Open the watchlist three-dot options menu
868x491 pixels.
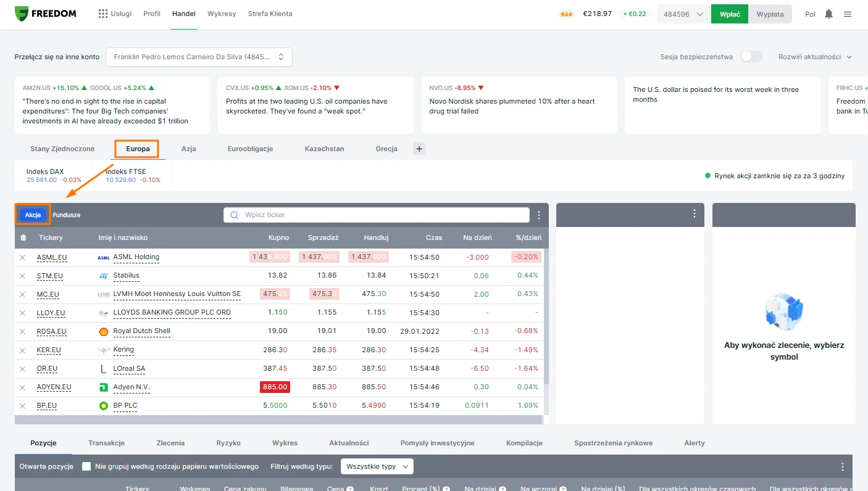[x=539, y=215]
